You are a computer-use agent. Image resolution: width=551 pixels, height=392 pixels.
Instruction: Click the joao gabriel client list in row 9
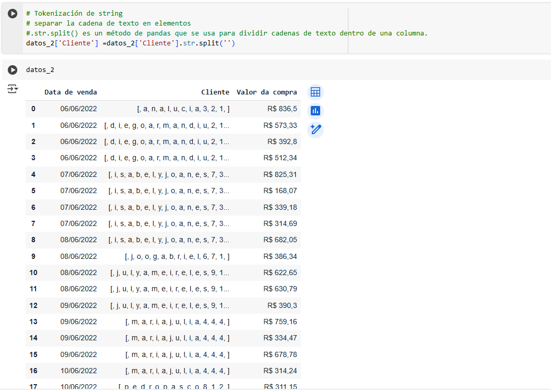tap(177, 256)
